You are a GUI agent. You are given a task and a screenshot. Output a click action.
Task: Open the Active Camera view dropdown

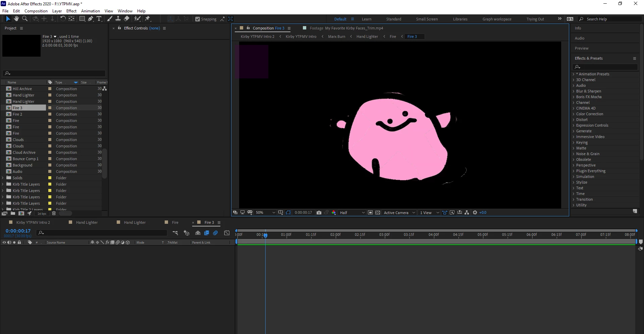(x=399, y=212)
